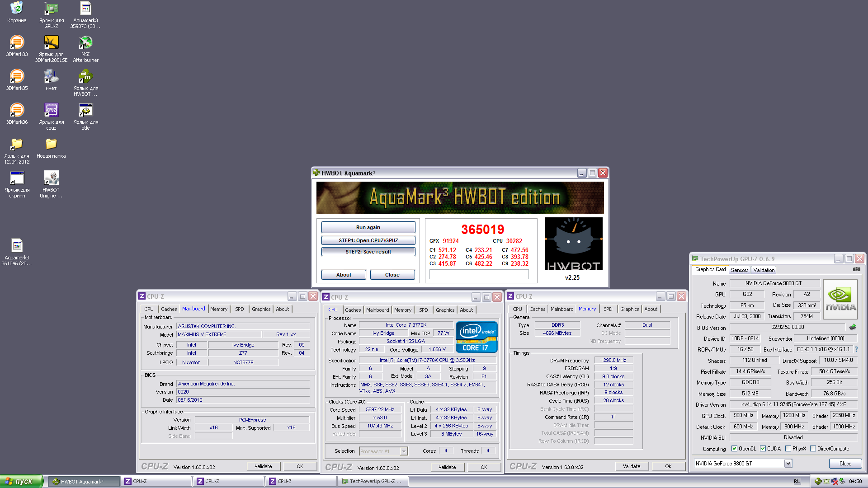
Task: Launch the HWBOT Unigine desktop icon
Action: pos(51,184)
